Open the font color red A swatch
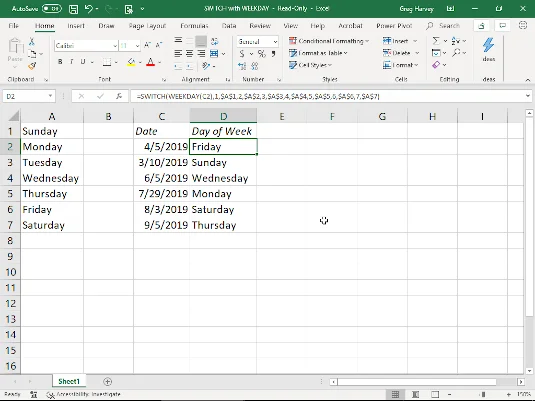This screenshot has width=535, height=401. pos(150,62)
